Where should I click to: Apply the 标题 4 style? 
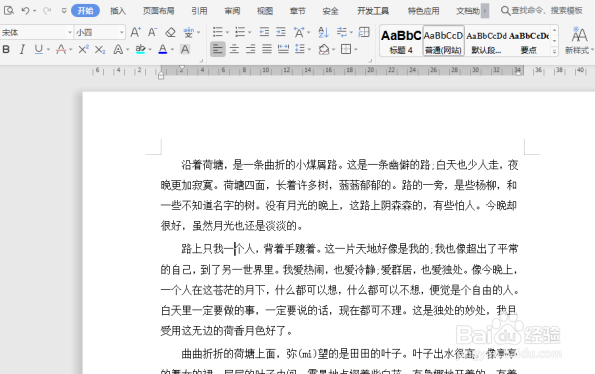click(x=401, y=41)
